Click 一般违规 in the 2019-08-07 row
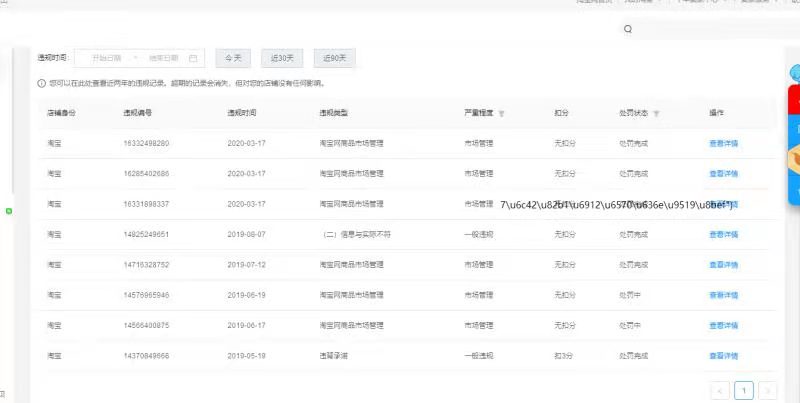 point(479,235)
